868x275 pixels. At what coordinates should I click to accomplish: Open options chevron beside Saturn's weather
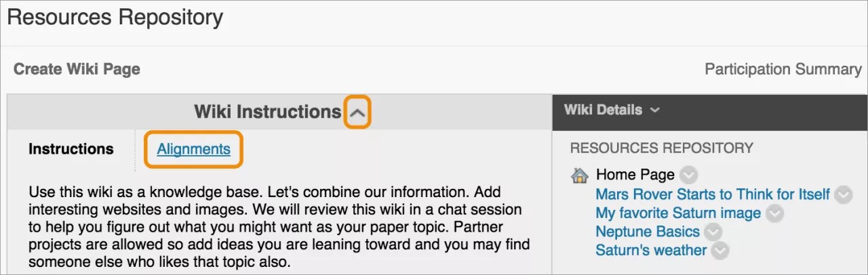720,251
